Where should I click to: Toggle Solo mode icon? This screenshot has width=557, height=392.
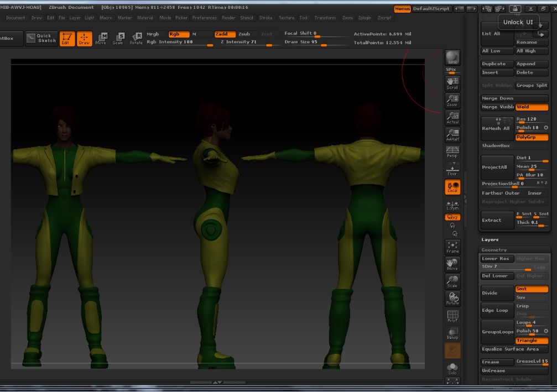452,369
